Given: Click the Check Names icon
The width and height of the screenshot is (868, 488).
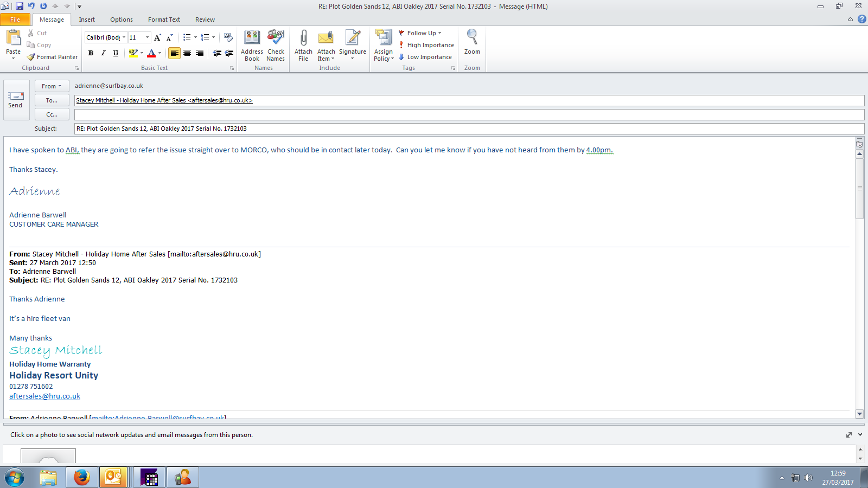Looking at the screenshot, I should [x=276, y=45].
